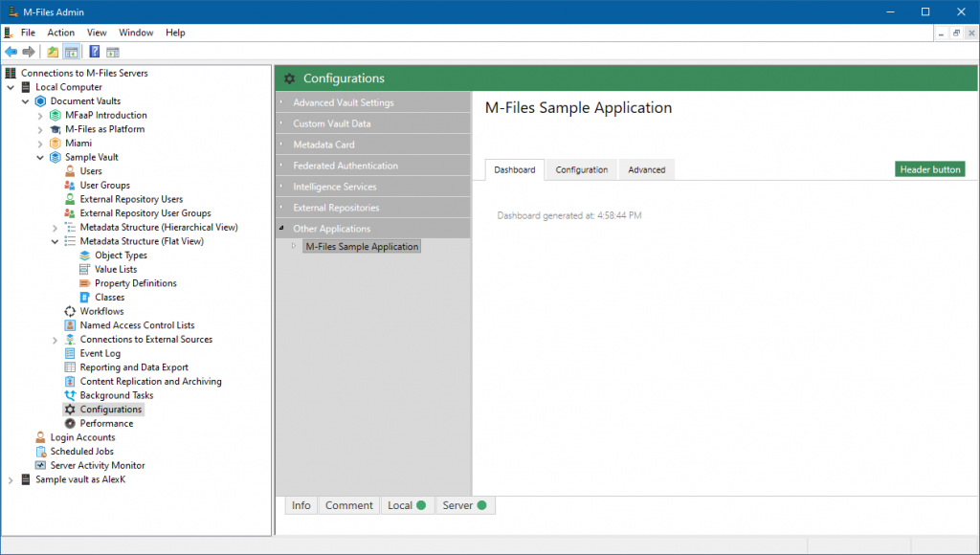Image resolution: width=980 pixels, height=555 pixels.
Task: Switch to the Configuration tab
Action: pyautogui.click(x=581, y=169)
